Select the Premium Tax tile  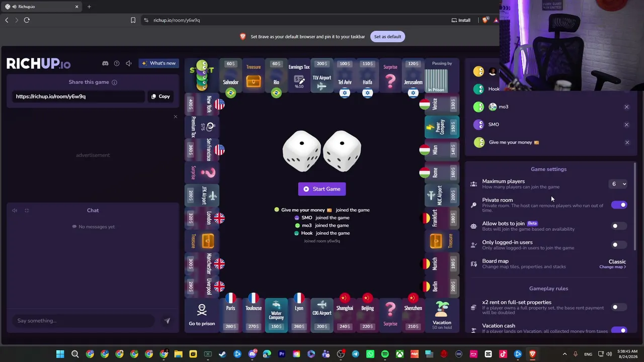click(202, 127)
